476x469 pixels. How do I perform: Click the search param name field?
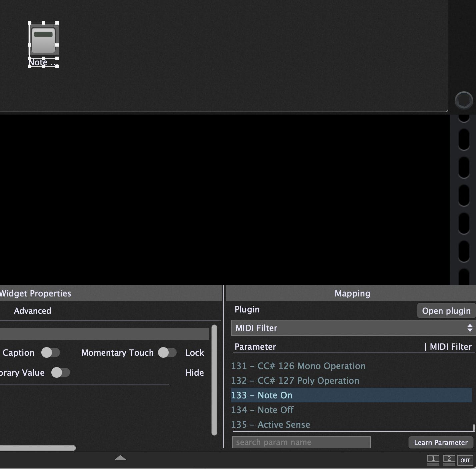tap(301, 442)
